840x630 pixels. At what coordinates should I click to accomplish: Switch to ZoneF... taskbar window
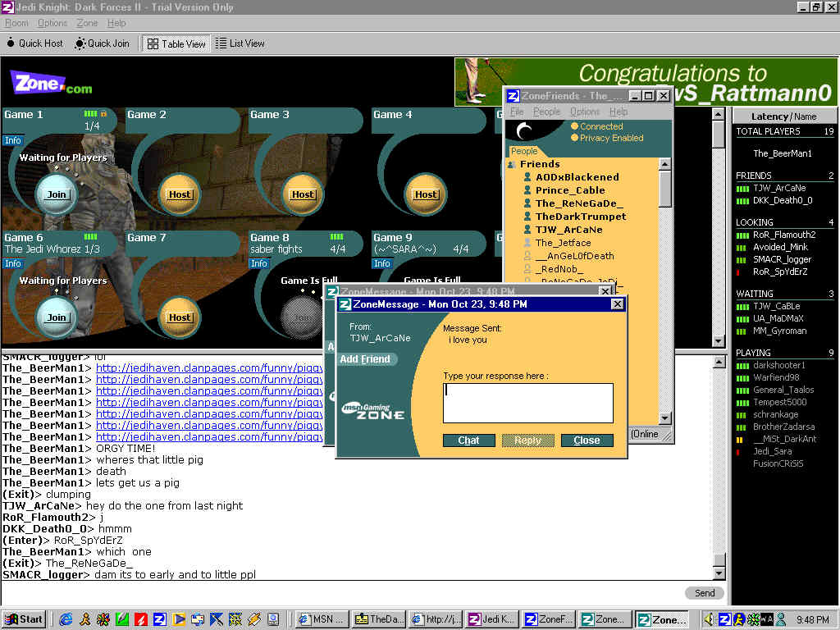point(549,620)
